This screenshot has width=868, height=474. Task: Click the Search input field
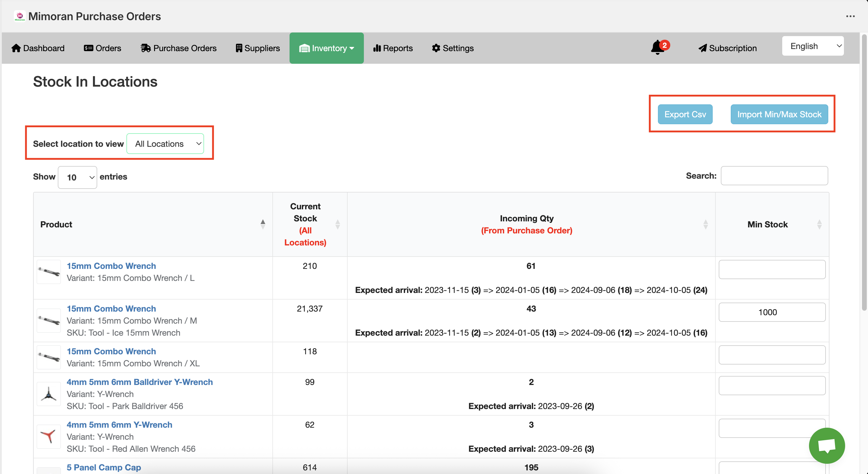click(x=774, y=176)
